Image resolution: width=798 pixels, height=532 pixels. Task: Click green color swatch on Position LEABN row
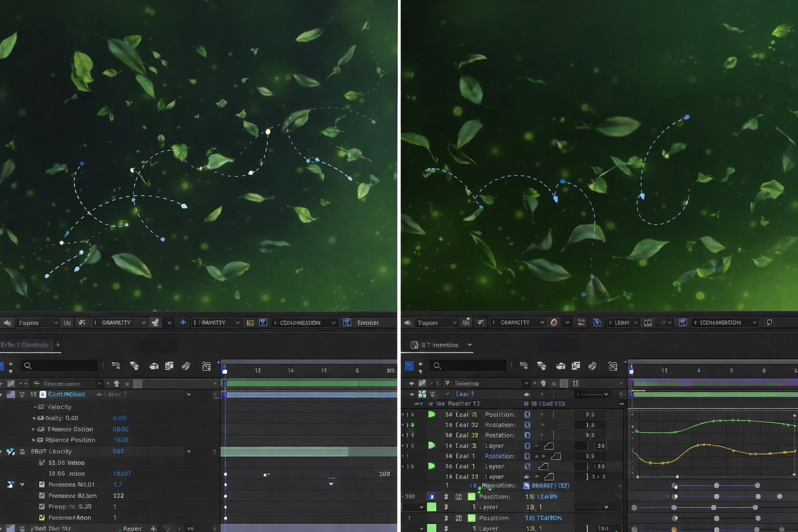pos(471,497)
